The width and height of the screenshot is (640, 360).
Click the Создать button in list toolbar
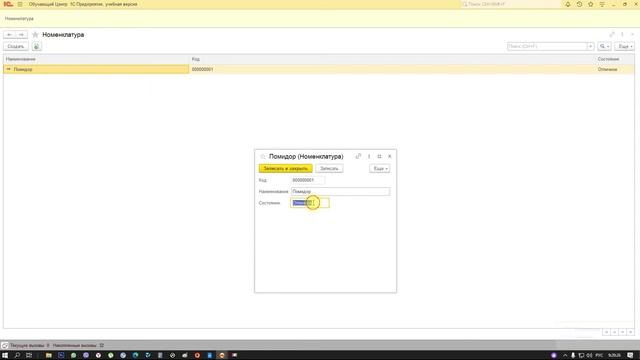tap(16, 46)
